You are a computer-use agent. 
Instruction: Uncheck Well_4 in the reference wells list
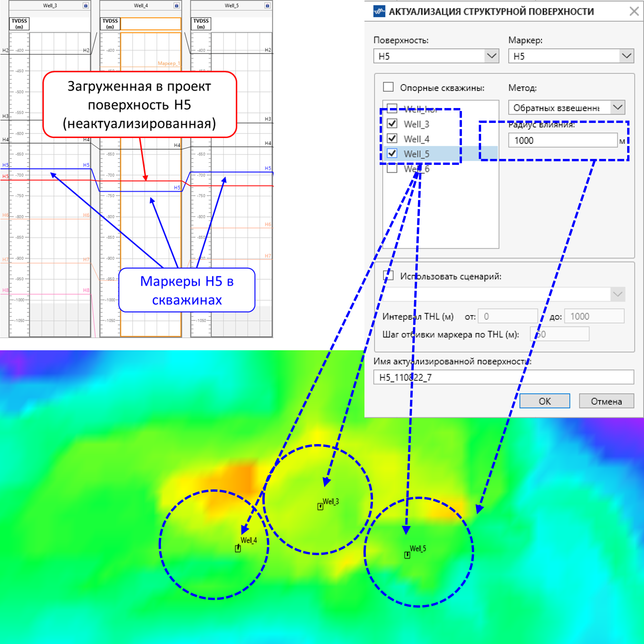tap(392, 138)
